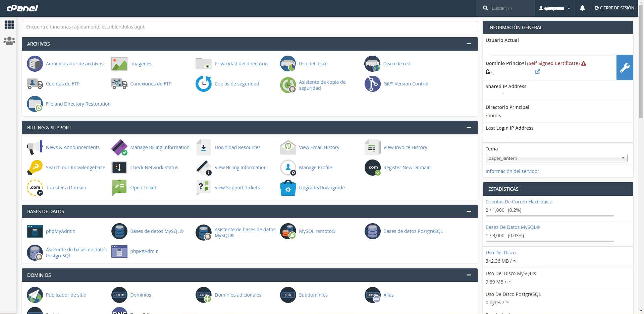
Task: Open the Asistente de copia de seguridad icon
Action: click(x=288, y=85)
